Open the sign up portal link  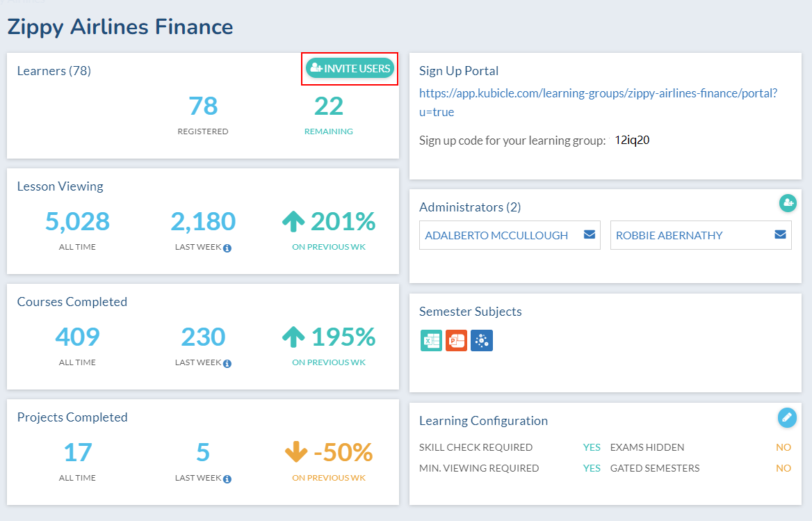598,102
